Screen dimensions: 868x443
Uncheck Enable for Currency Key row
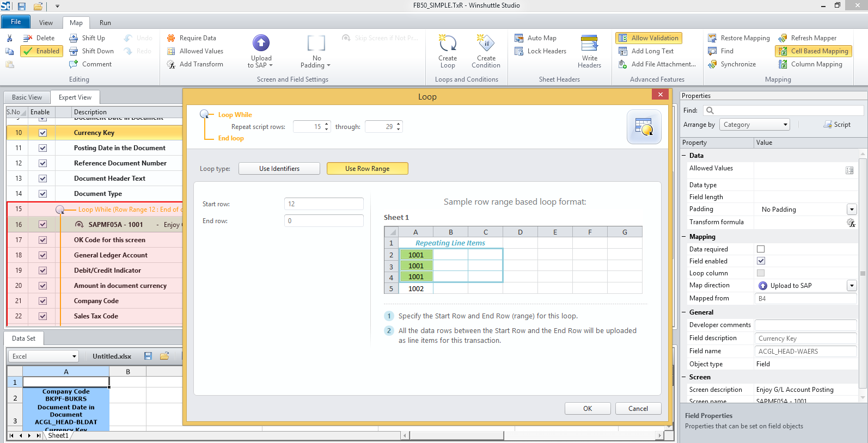(43, 133)
